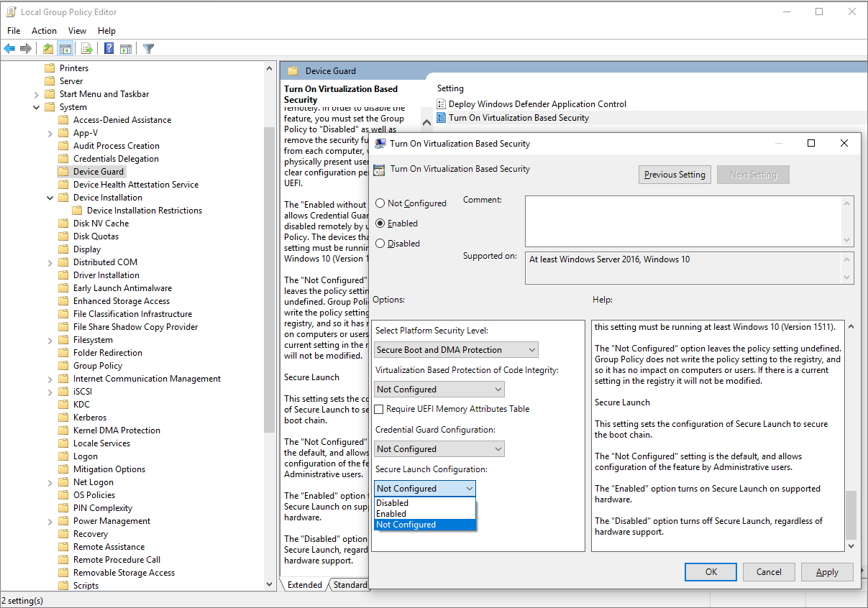The width and height of the screenshot is (868, 608).
Task: Click the Filter funnel toolbar icon
Action: (148, 49)
